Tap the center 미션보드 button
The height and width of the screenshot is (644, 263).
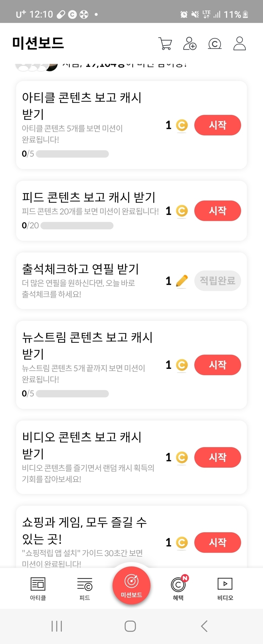pos(131,586)
